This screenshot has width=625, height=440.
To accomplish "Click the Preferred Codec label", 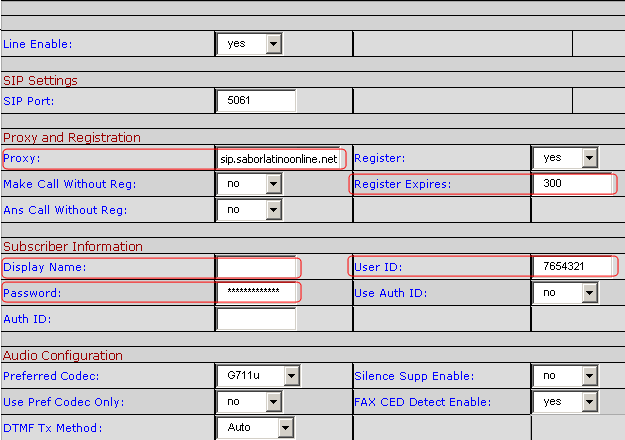I will [48, 376].
